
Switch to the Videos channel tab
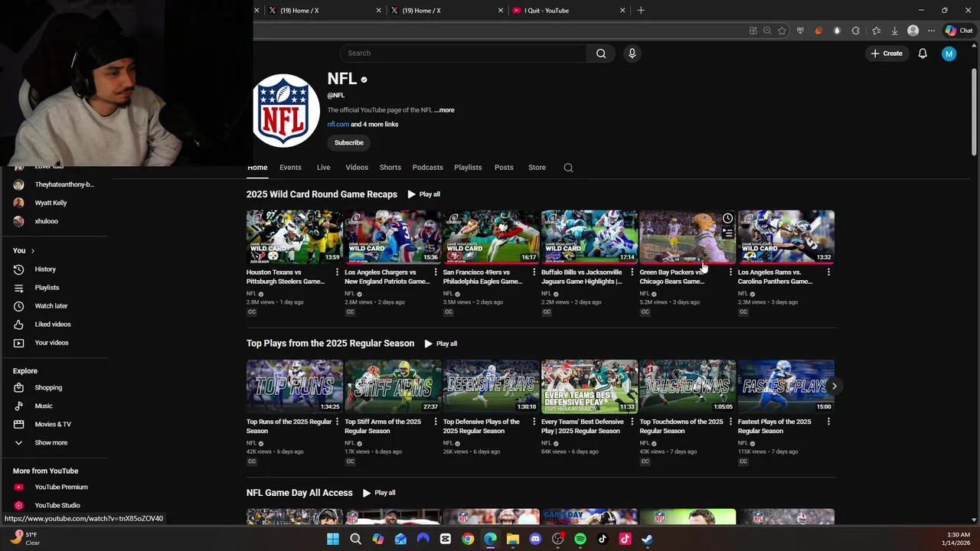coord(357,168)
